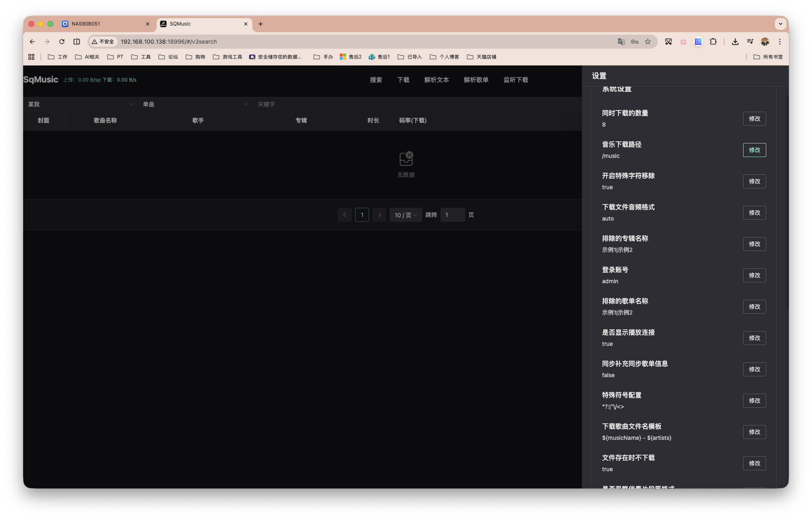Open the media controls music icon
The width and height of the screenshot is (812, 519).
[750, 42]
